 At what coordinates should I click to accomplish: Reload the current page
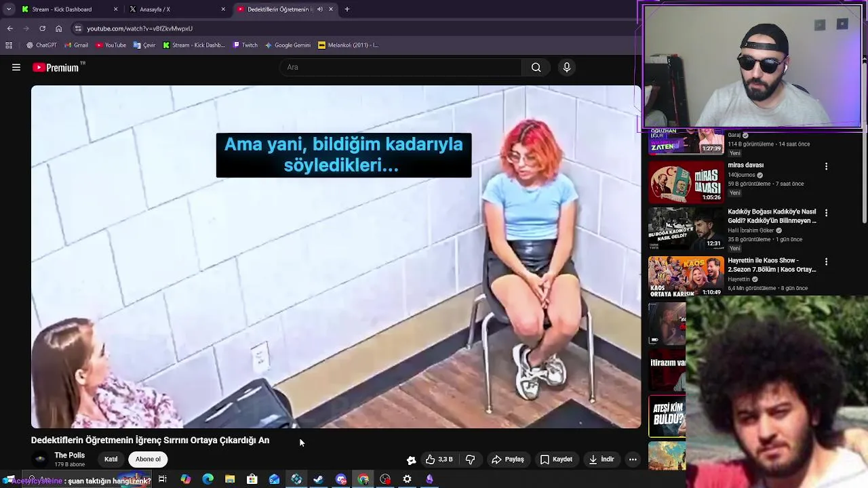[42, 28]
